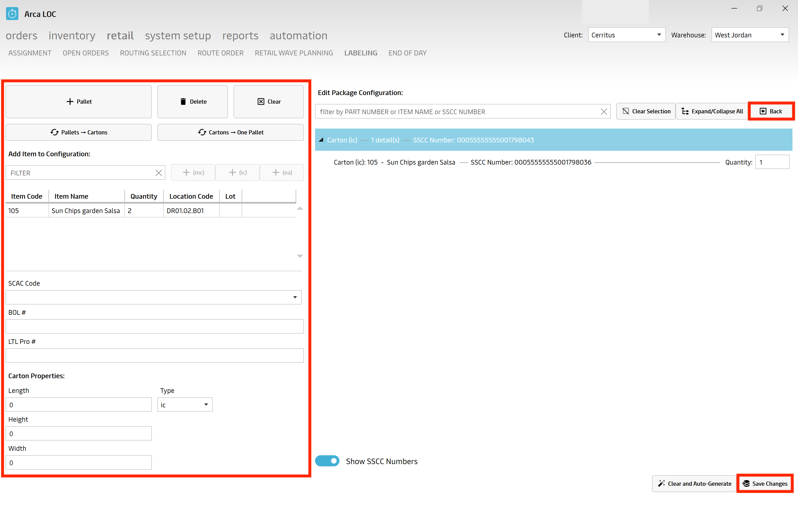This screenshot has height=532, width=798.
Task: Switch to ROUTE ORDER tab
Action: tap(221, 53)
